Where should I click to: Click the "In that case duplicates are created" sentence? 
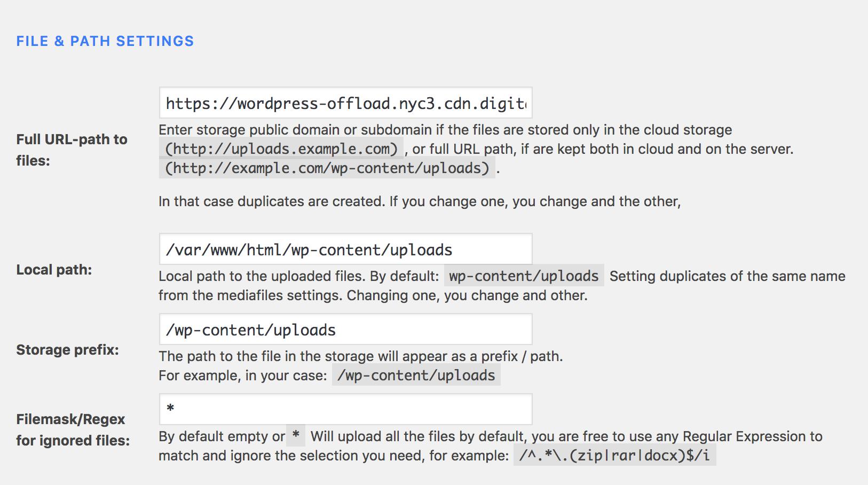419,201
